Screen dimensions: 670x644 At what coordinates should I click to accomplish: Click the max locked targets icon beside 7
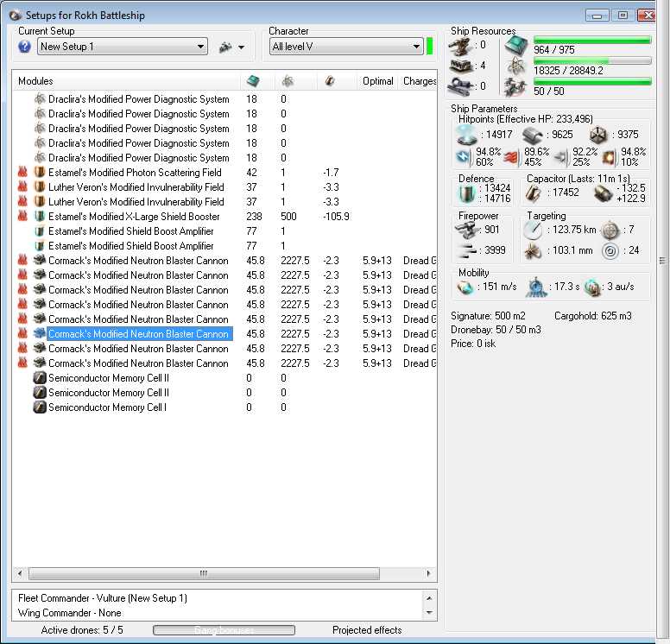[x=610, y=230]
